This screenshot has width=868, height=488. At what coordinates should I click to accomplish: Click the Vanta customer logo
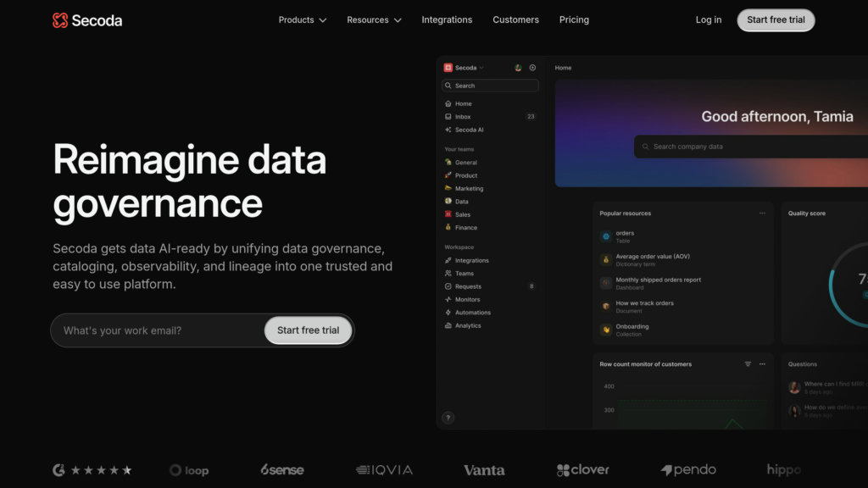click(484, 470)
